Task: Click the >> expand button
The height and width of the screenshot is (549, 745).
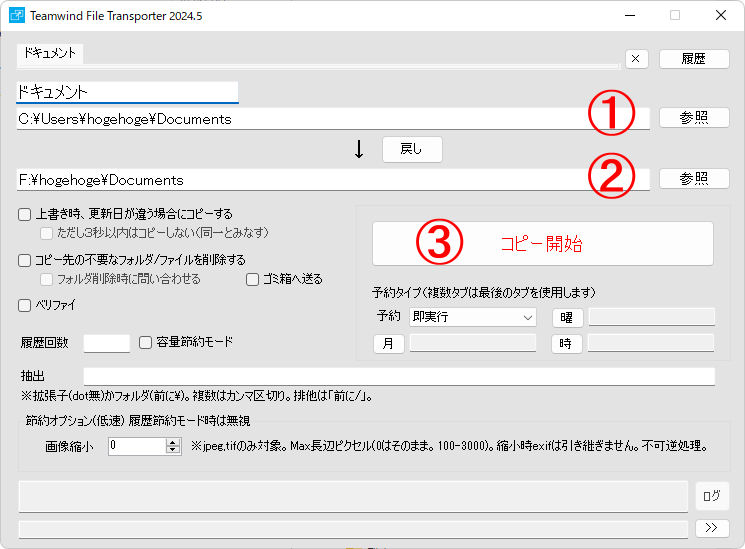Action: click(x=711, y=528)
